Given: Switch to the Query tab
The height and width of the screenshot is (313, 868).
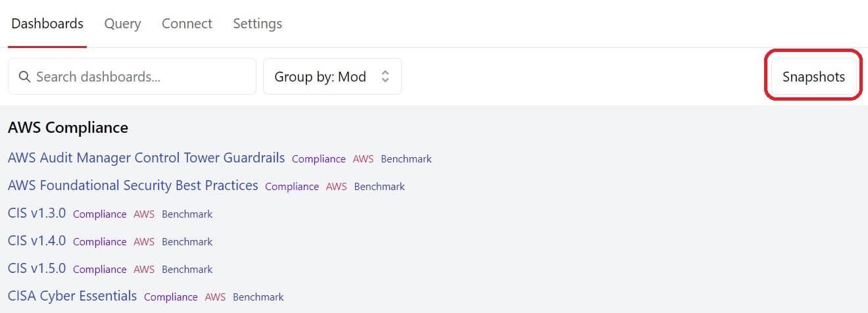Looking at the screenshot, I should (122, 24).
